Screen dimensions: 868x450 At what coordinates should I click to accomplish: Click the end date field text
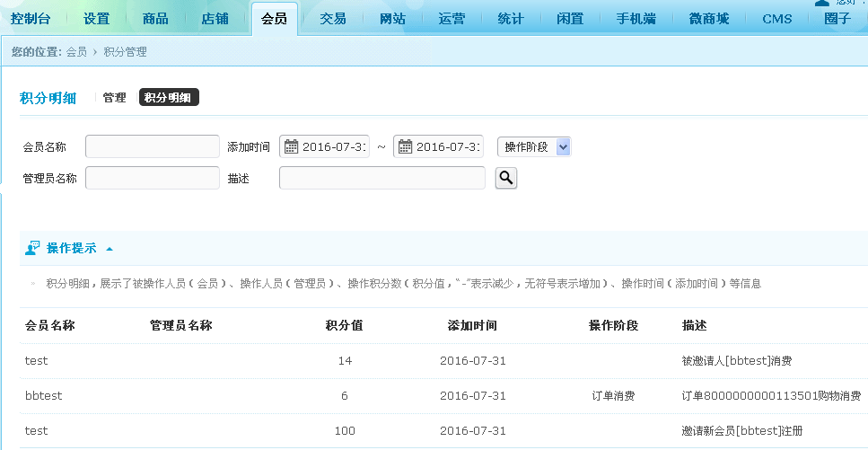(449, 147)
